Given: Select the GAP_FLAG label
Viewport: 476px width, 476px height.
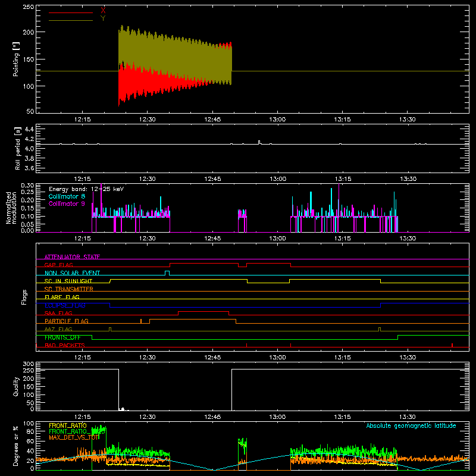Looking at the screenshot, I should click(x=59, y=265).
